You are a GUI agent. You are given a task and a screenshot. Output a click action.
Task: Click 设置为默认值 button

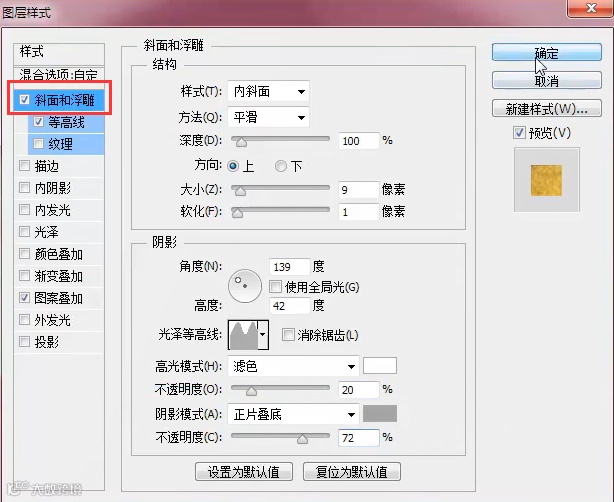[244, 472]
